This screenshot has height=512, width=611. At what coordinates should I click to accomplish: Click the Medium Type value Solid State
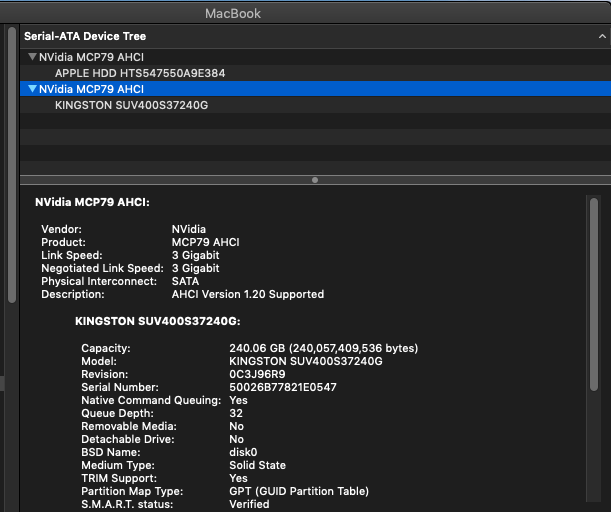[257, 465]
